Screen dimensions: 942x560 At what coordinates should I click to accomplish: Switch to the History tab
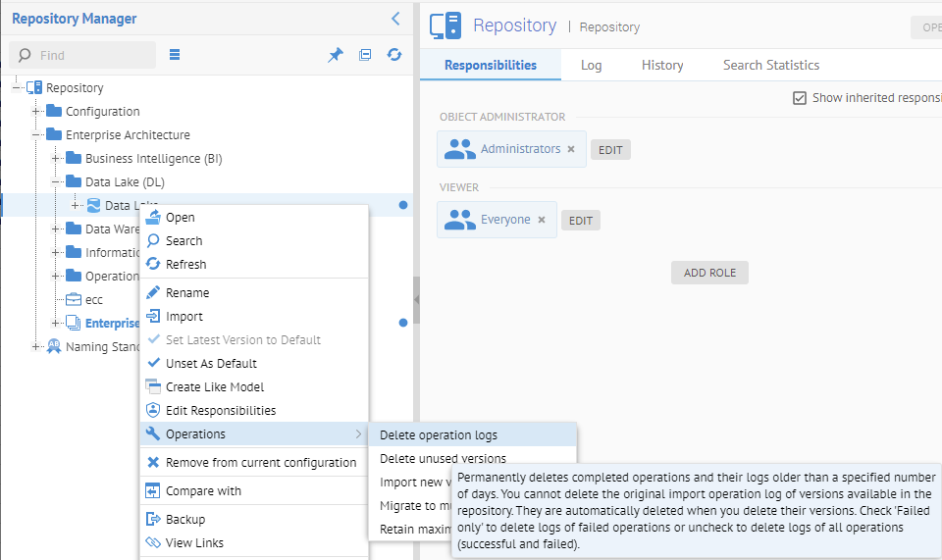pyautogui.click(x=662, y=65)
